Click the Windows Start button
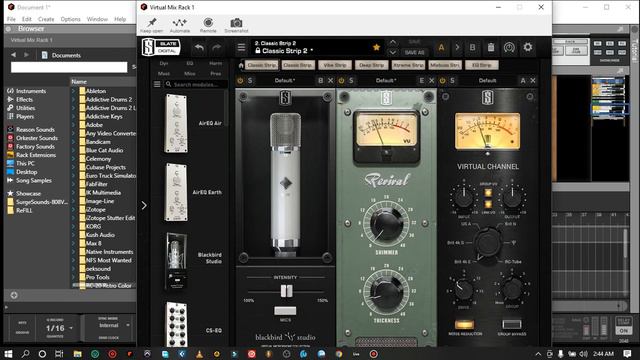 pyautogui.click(x=8, y=353)
